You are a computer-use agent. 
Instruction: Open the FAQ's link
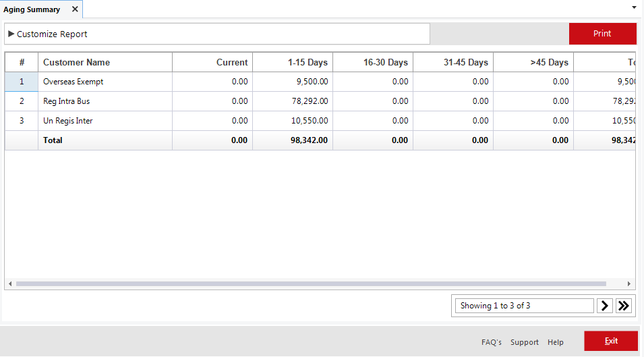pos(492,342)
